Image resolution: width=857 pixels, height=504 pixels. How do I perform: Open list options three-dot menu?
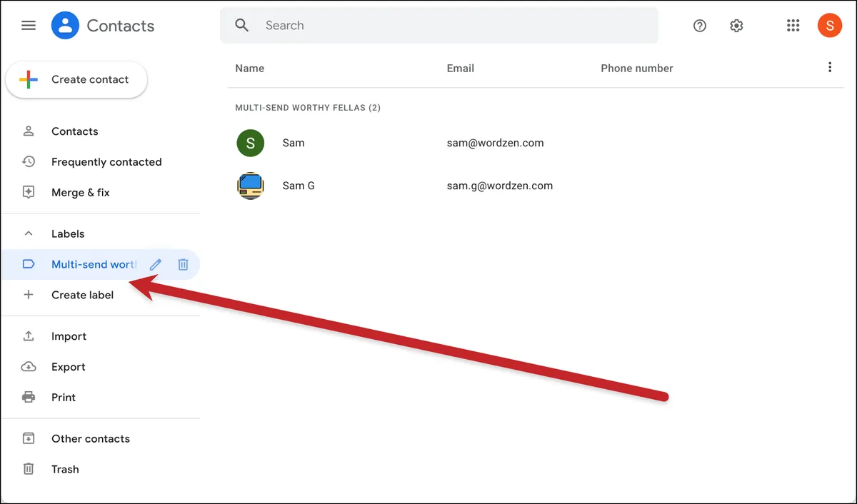coord(830,67)
